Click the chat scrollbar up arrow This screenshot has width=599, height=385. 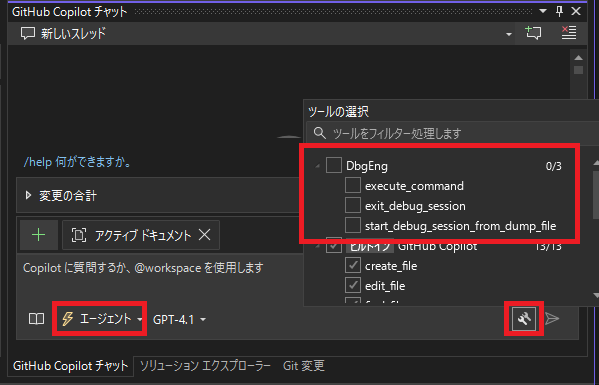pyautogui.click(x=578, y=58)
